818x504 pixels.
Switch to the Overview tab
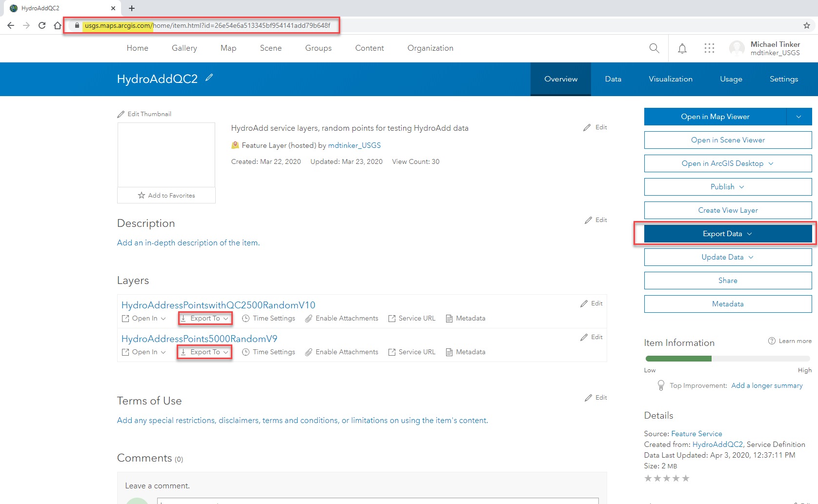pos(561,79)
